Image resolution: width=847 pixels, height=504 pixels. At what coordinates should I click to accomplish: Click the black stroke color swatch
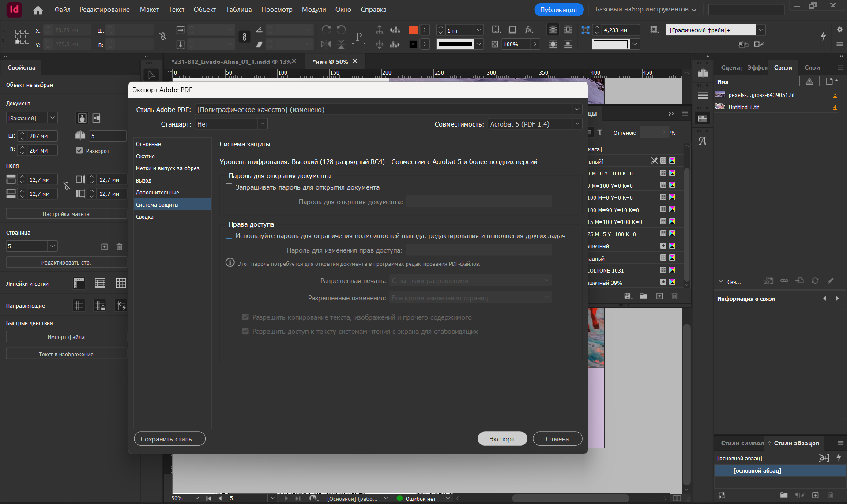pos(413,44)
